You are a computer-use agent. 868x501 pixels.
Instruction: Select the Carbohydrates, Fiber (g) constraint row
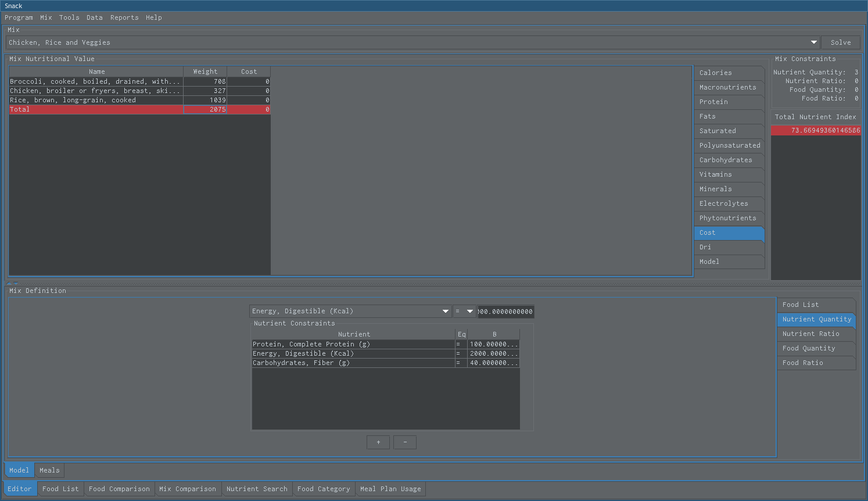click(x=386, y=363)
